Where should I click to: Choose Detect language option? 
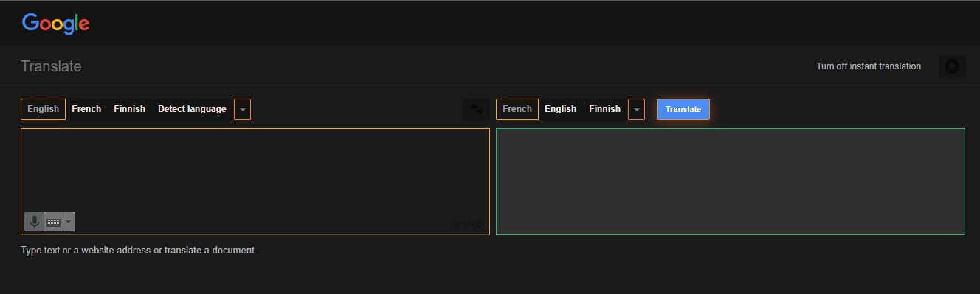(192, 109)
